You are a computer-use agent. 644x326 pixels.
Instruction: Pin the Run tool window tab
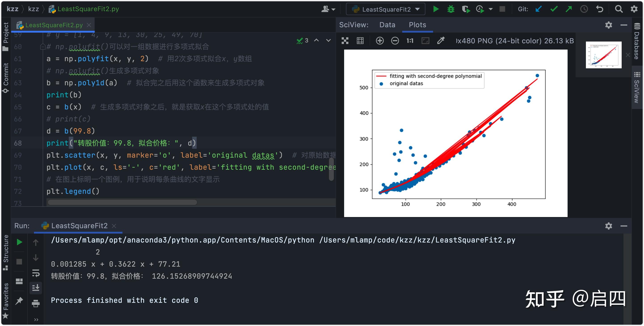(19, 301)
